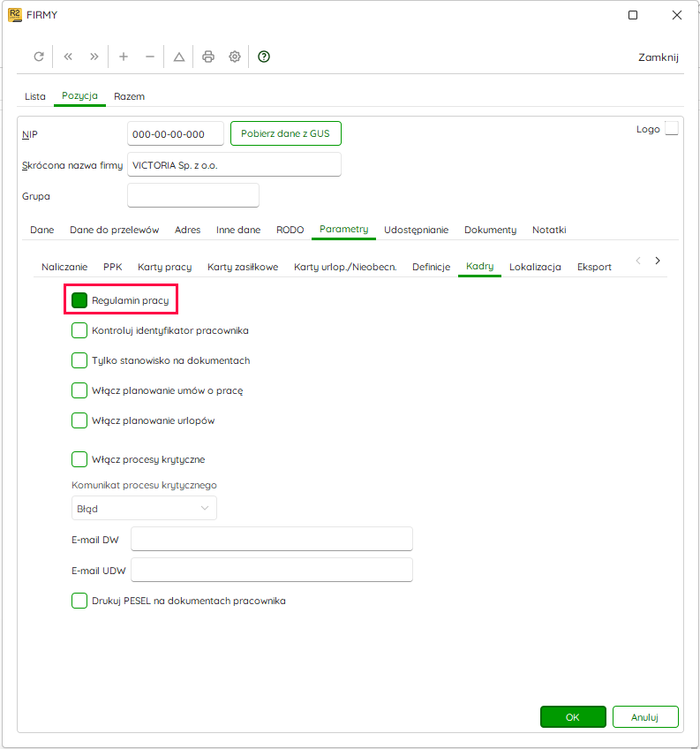Select Lokalizacja sub-tab

point(535,267)
